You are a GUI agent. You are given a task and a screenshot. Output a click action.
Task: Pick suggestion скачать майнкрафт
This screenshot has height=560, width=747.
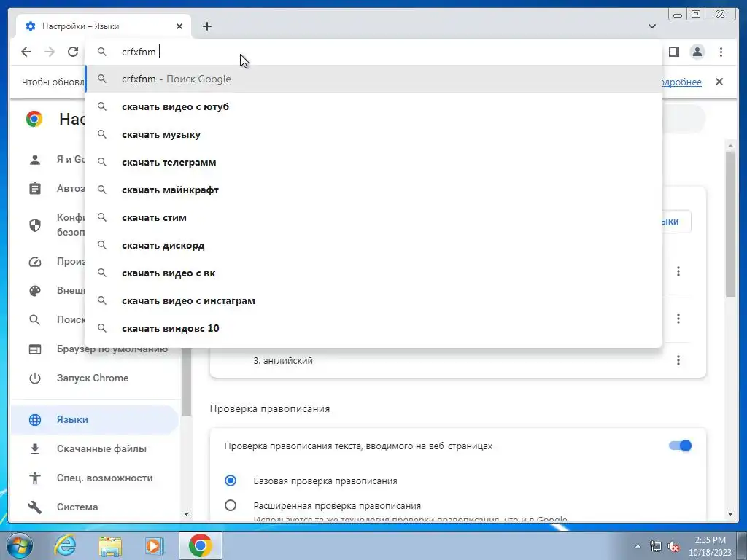tap(373, 190)
